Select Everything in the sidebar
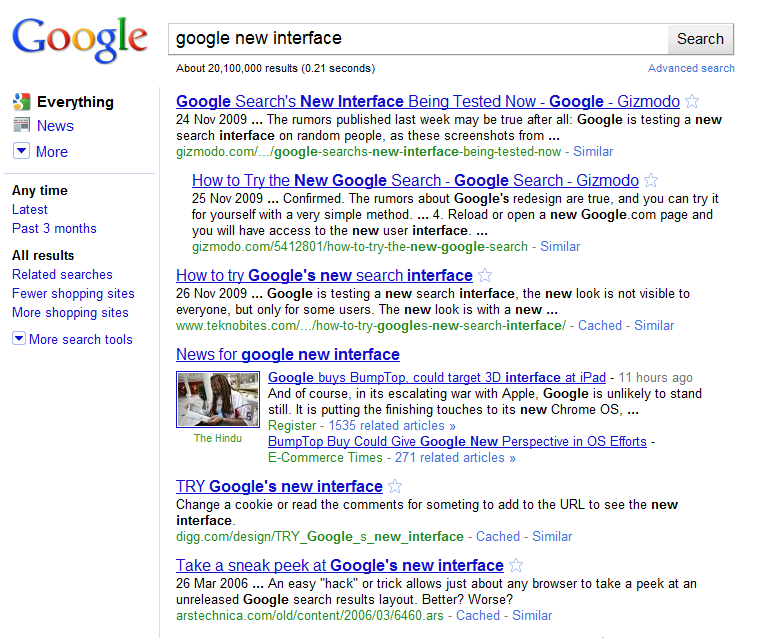 tap(75, 102)
